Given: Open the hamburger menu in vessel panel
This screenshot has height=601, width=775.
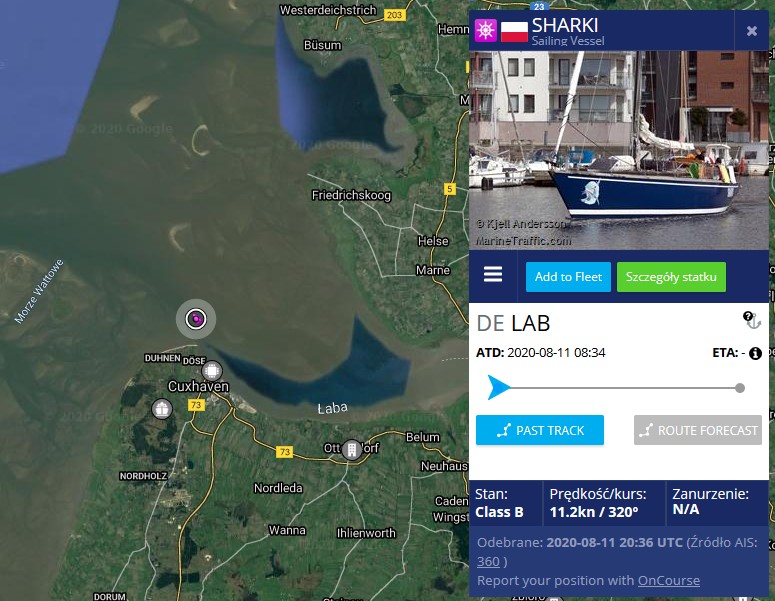Looking at the screenshot, I should (x=493, y=274).
